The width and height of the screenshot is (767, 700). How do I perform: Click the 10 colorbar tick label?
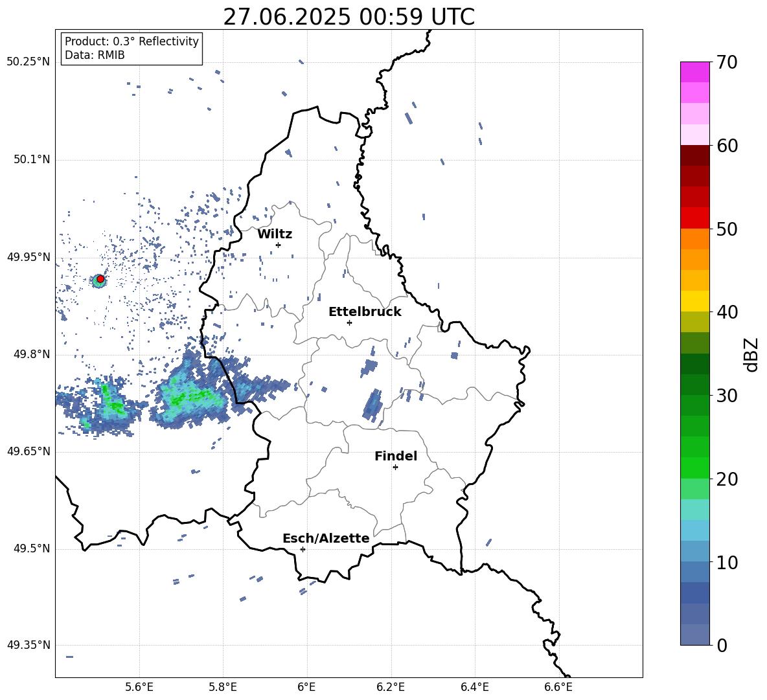tap(727, 563)
